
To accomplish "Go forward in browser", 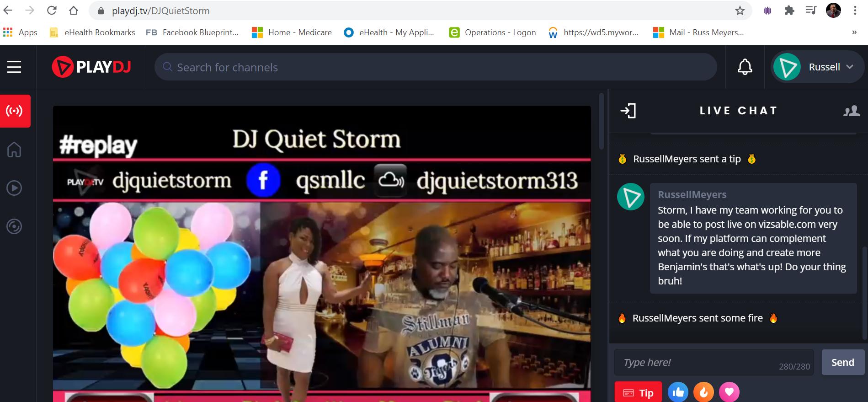I will point(30,11).
